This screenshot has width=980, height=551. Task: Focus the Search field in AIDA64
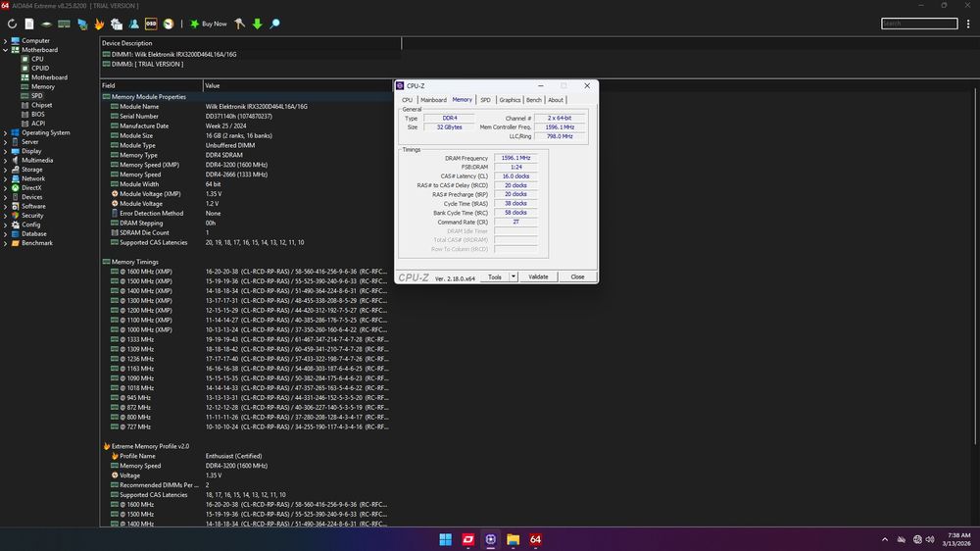pyautogui.click(x=919, y=24)
